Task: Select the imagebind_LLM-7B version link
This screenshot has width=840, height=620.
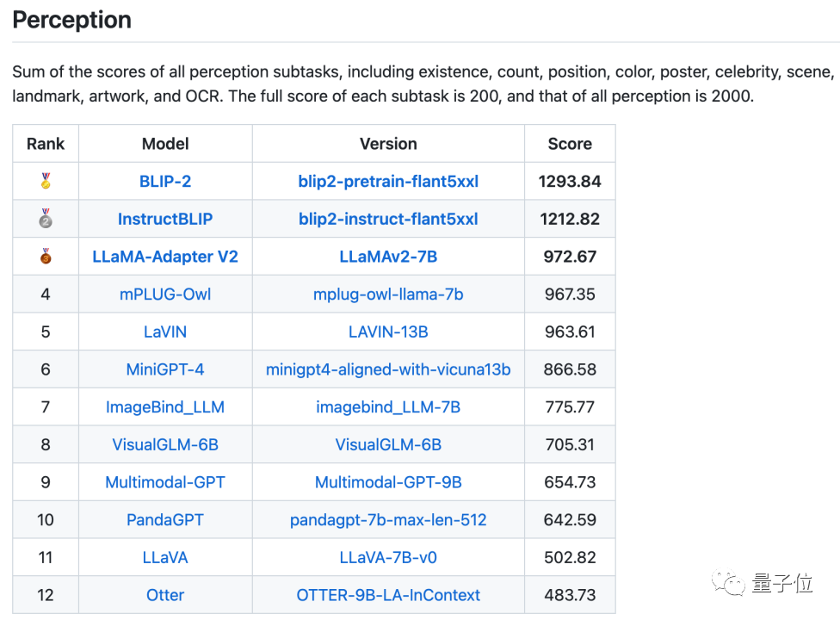Action: 388,407
